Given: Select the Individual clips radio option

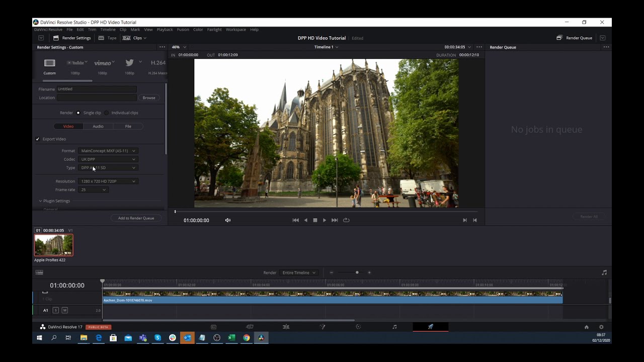Looking at the screenshot, I should click(107, 113).
